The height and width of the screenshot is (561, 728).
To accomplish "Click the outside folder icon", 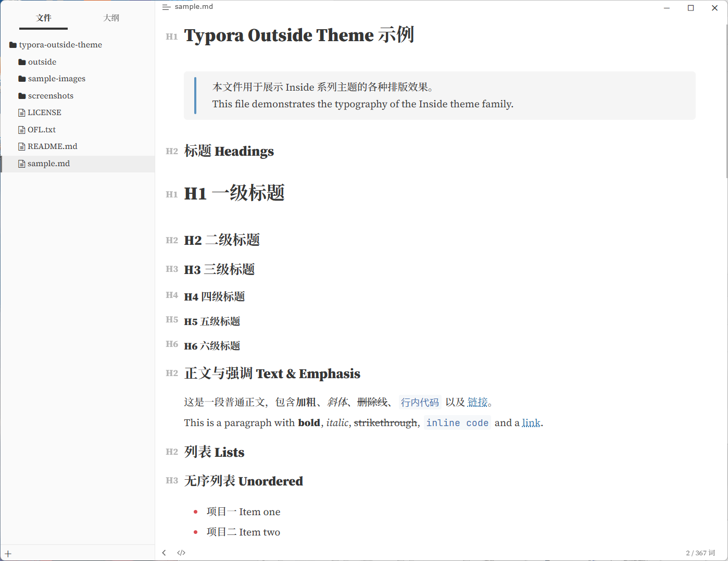I will [22, 62].
